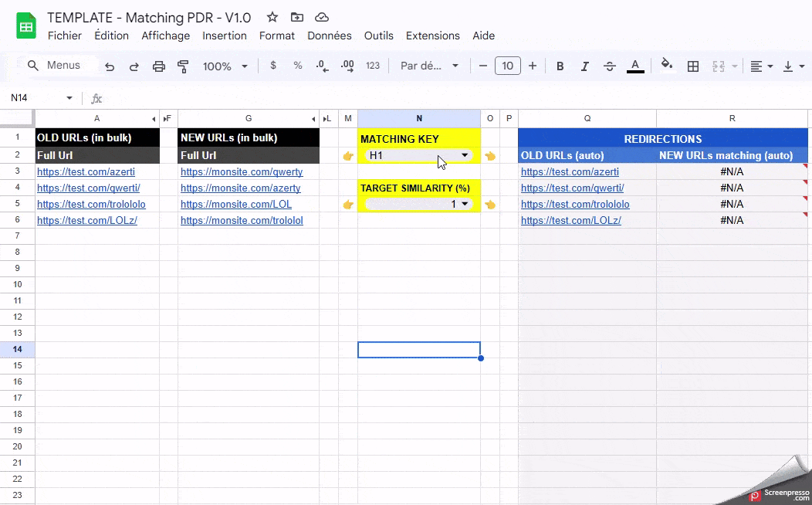Click the redo arrow icon
This screenshot has height=505, width=812.
pos(134,66)
